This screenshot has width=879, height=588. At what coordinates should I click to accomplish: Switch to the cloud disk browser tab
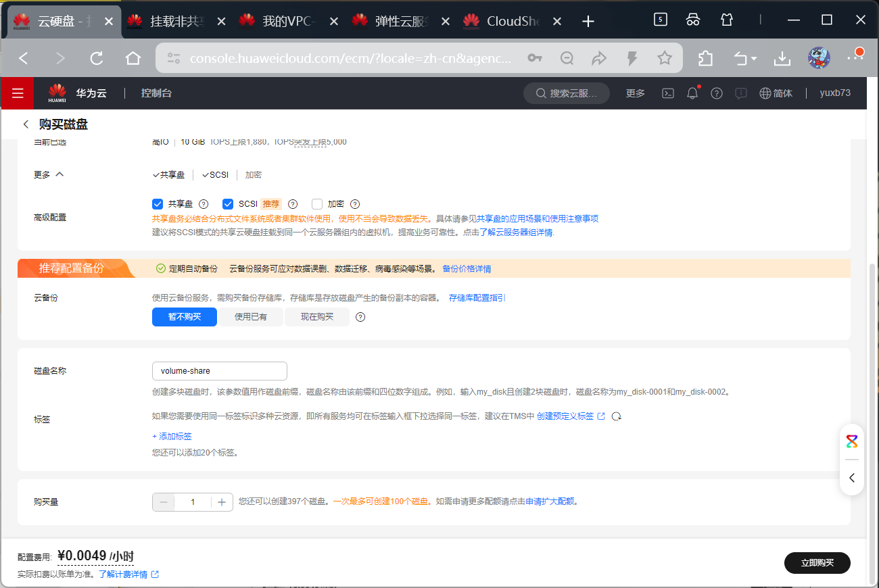[64, 22]
